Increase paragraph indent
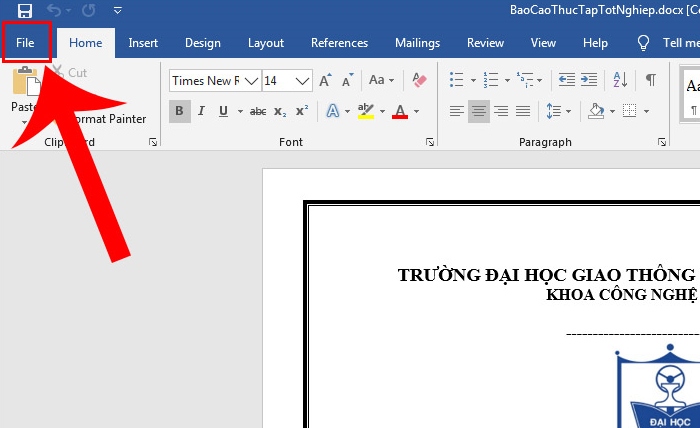This screenshot has width=700, height=428. click(x=591, y=80)
